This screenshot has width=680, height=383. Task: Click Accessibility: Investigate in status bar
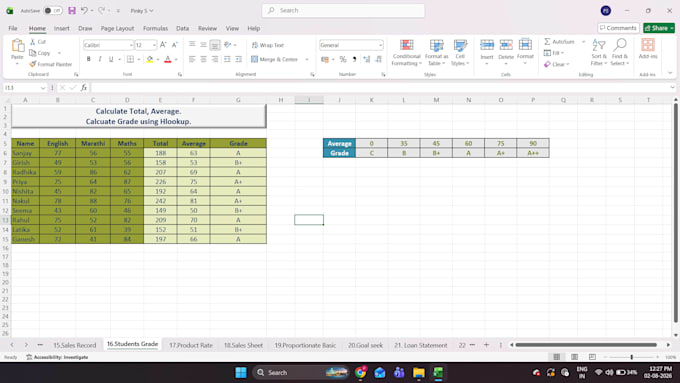(x=57, y=357)
